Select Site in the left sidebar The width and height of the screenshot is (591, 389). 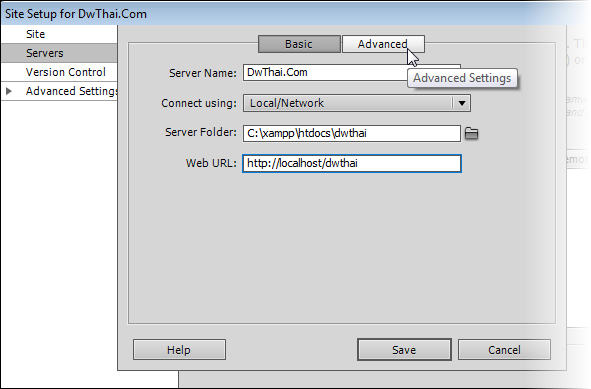pos(59,34)
